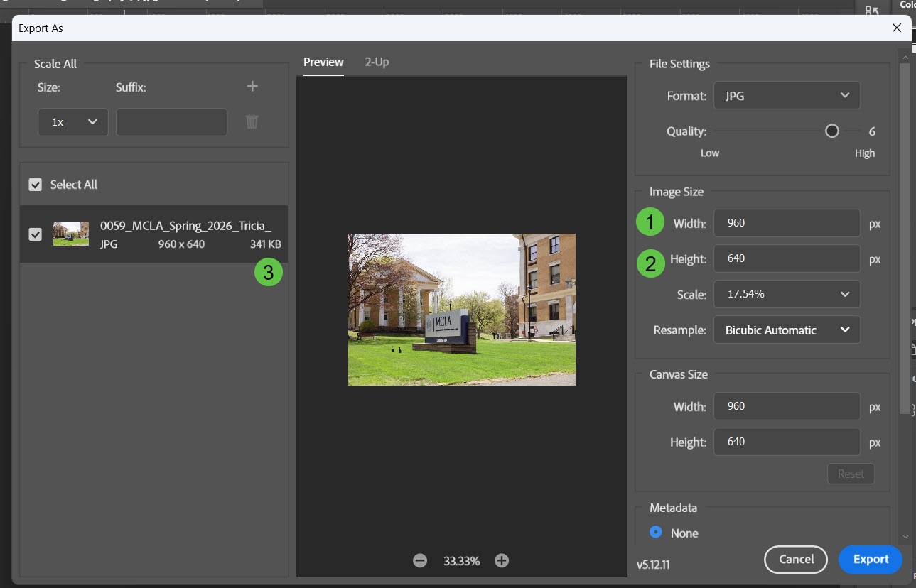
Task: Click the Export button
Action: 871,560
